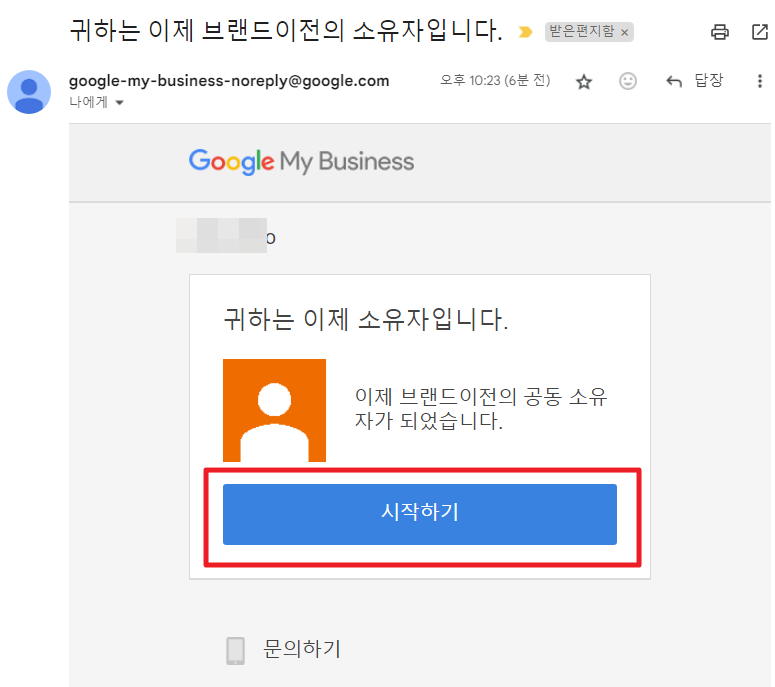775x687 pixels.
Task: Star this email message
Action: 584,82
